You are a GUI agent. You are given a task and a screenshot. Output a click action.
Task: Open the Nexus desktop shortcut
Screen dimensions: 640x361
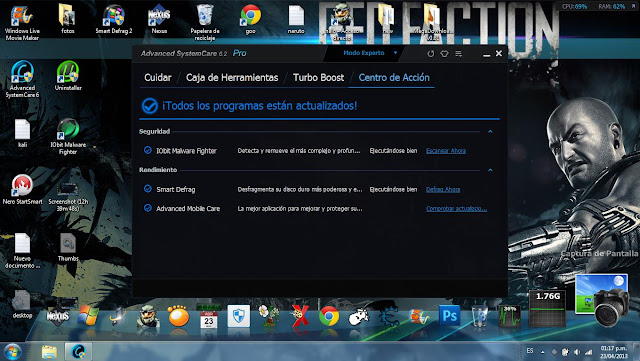click(x=159, y=19)
